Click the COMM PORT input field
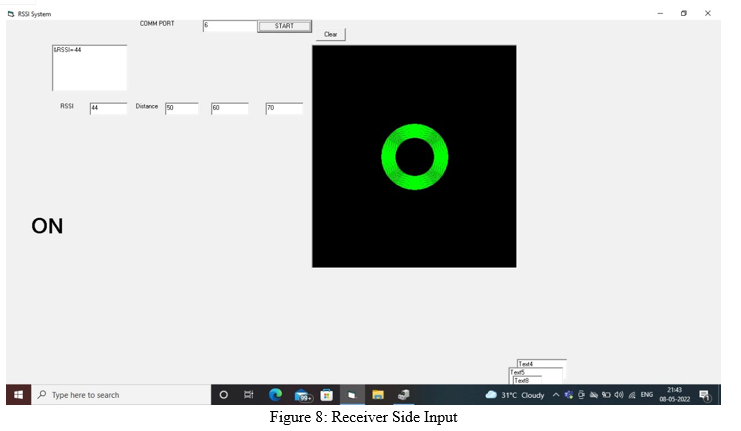 pyautogui.click(x=230, y=26)
